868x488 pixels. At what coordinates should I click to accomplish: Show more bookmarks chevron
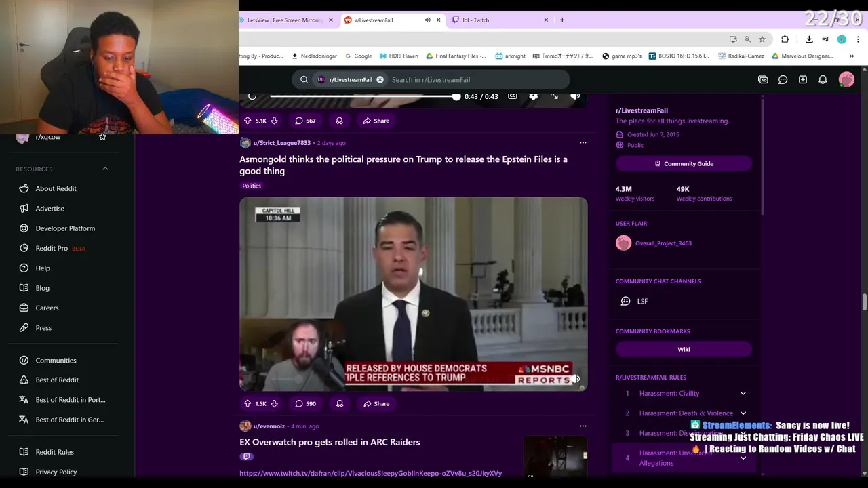(852, 56)
